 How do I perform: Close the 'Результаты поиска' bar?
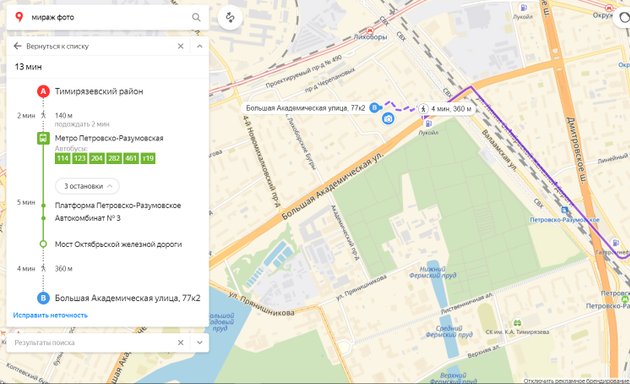coord(181,343)
